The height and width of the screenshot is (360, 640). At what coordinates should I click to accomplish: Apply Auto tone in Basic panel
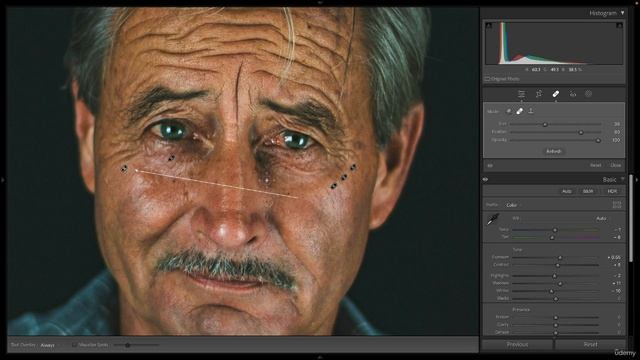coord(567,191)
